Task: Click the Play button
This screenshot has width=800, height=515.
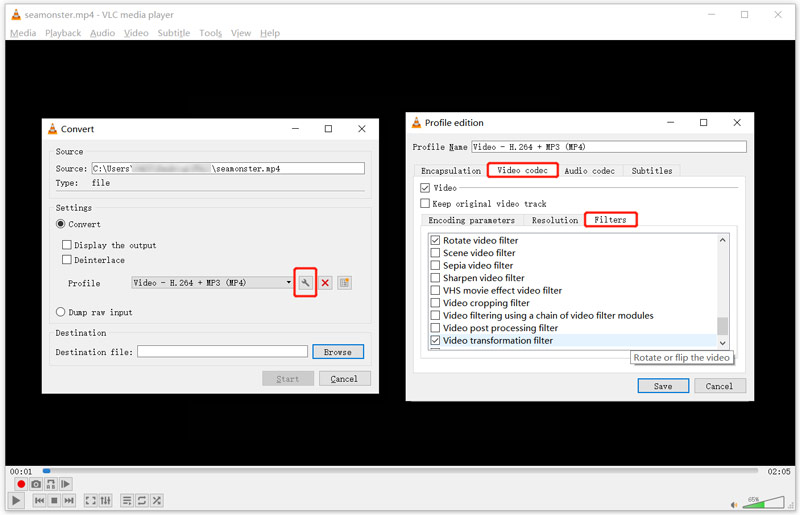Action: [x=16, y=500]
